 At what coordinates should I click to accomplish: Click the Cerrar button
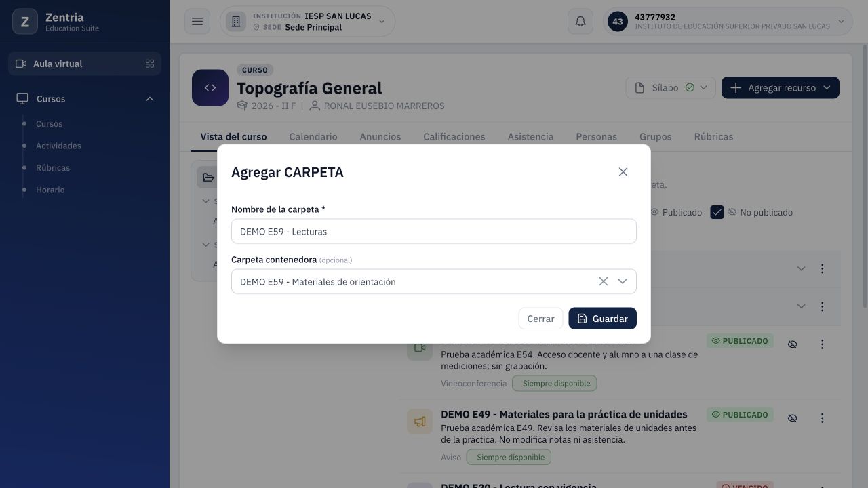coord(540,319)
